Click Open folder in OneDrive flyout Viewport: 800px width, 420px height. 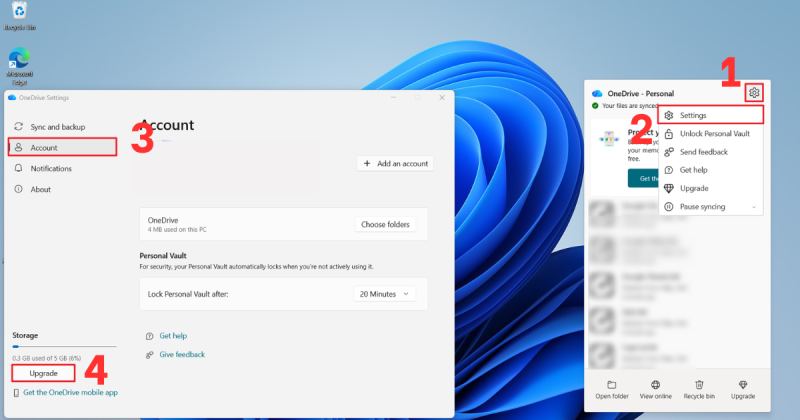point(612,390)
